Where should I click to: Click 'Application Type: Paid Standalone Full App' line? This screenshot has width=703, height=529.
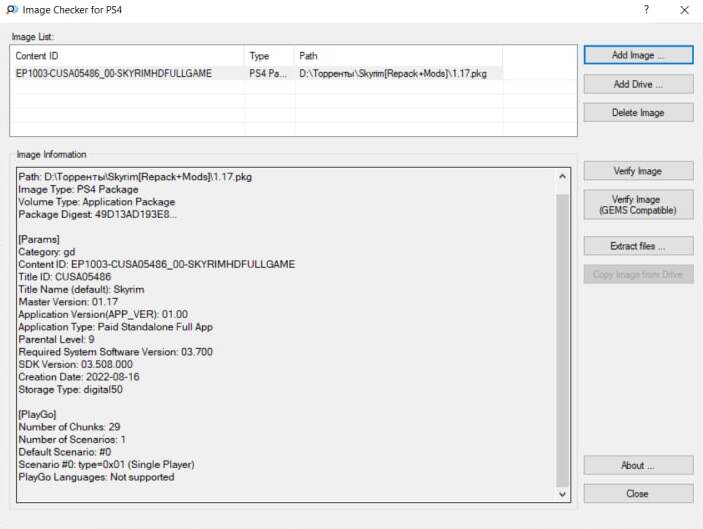click(x=116, y=327)
